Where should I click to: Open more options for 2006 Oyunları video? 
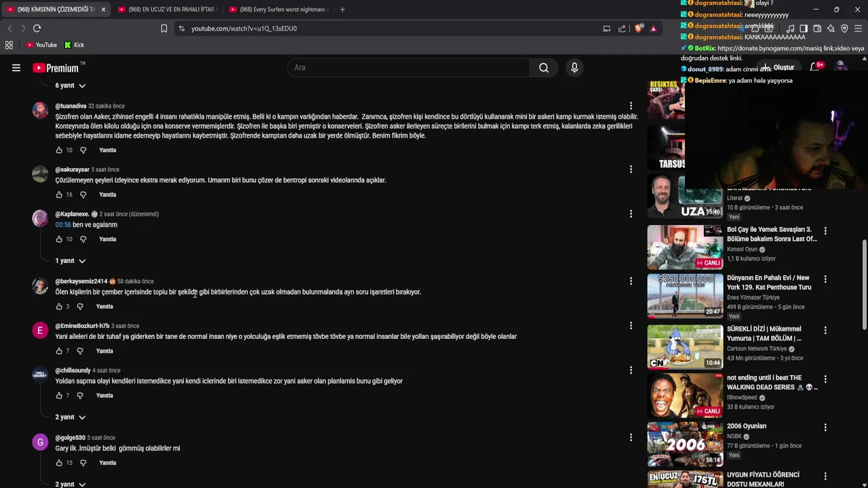[x=825, y=428]
